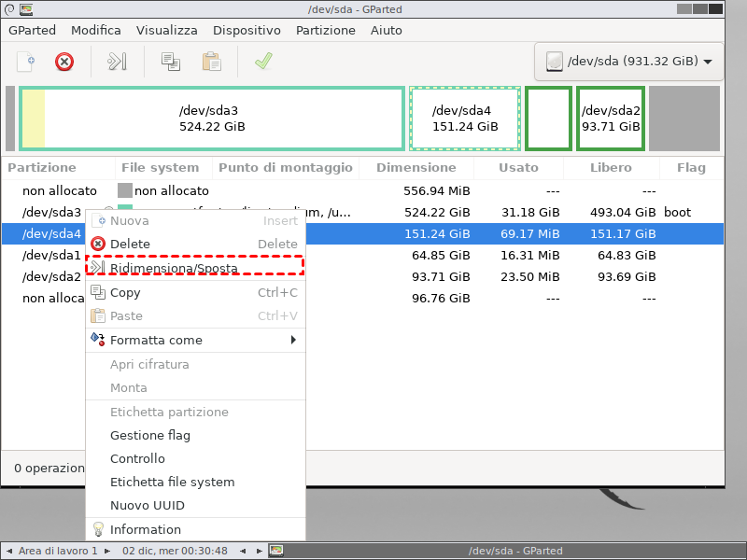Open the GParted menu
Image resolution: width=747 pixels, height=560 pixels.
click(x=32, y=31)
